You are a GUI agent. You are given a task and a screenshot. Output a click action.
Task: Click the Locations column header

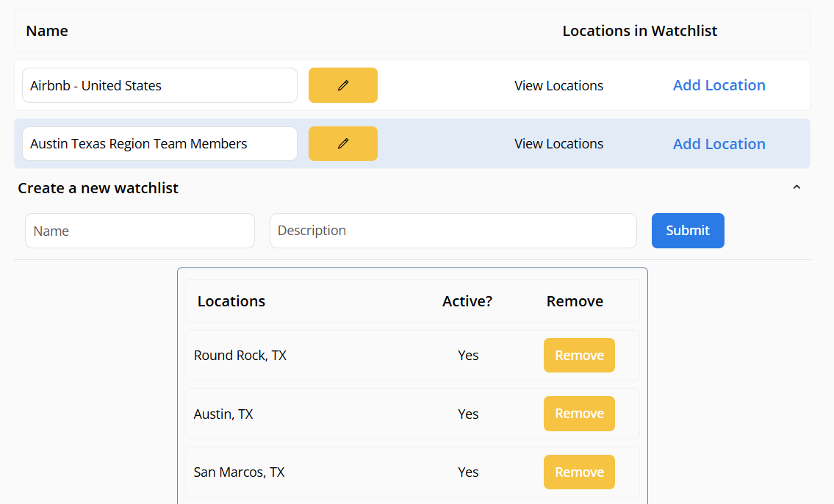(x=231, y=301)
